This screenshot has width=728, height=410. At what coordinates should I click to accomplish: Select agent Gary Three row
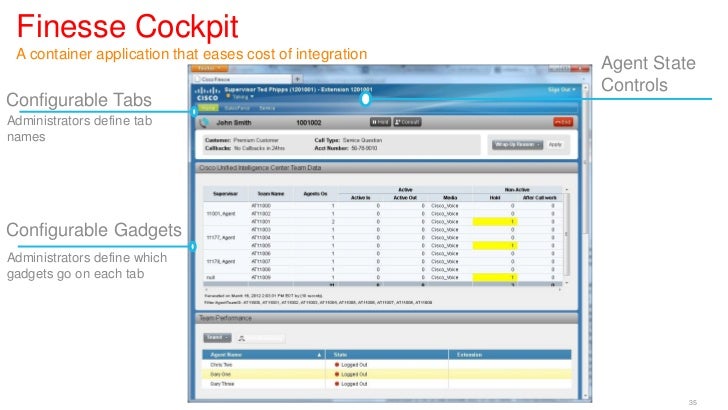coord(386,384)
